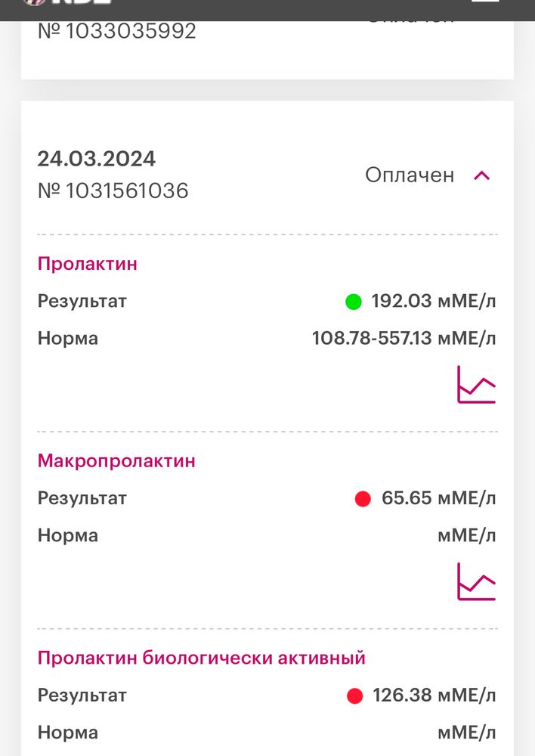Screen dimensions: 535x756
Task: Open the hamburger menu in top right corner
Action: (x=486, y=4)
